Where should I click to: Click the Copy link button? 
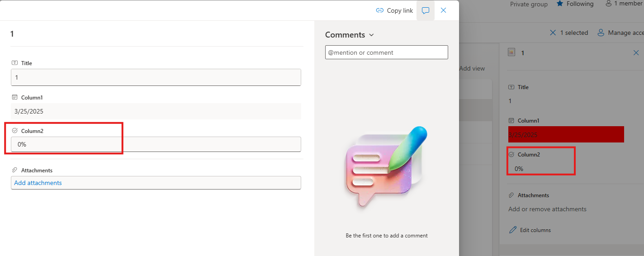[x=394, y=10]
